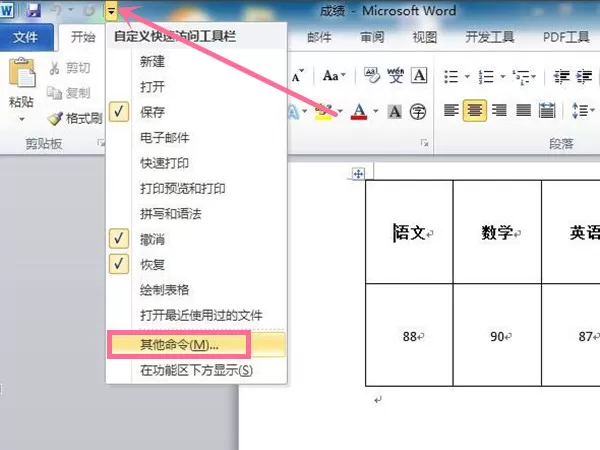Open the numbering style dropdown arrow

tap(502, 77)
